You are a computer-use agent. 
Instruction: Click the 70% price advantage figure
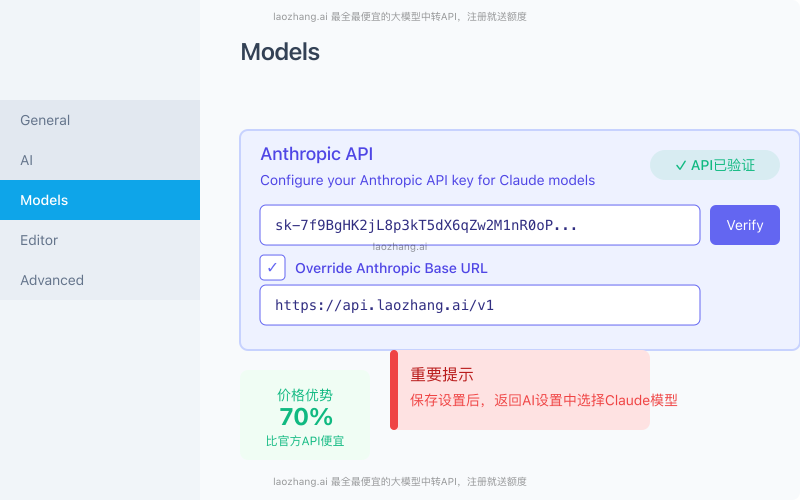pos(306,417)
